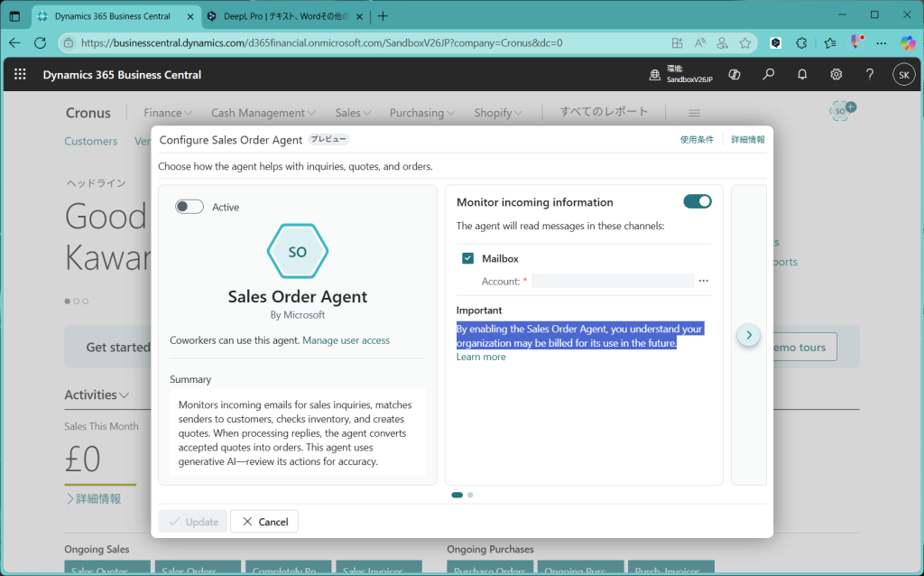Select the second dialog page indicator dot
Image resolution: width=924 pixels, height=576 pixels.
470,496
